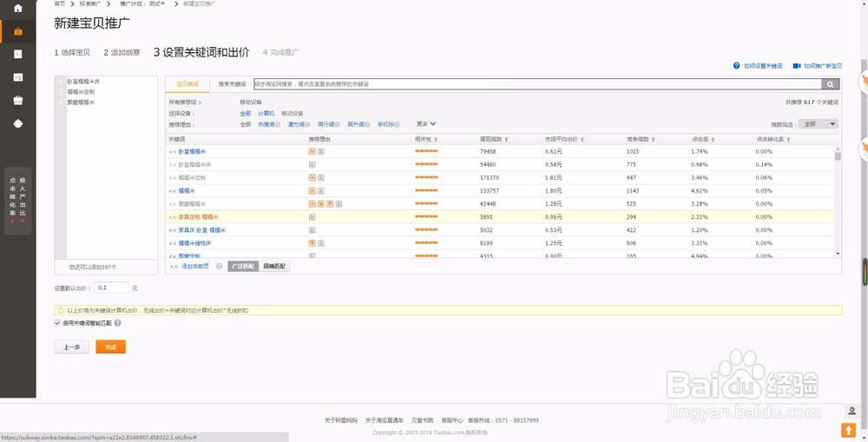Sort by 展现指数 column arrow

(507, 140)
